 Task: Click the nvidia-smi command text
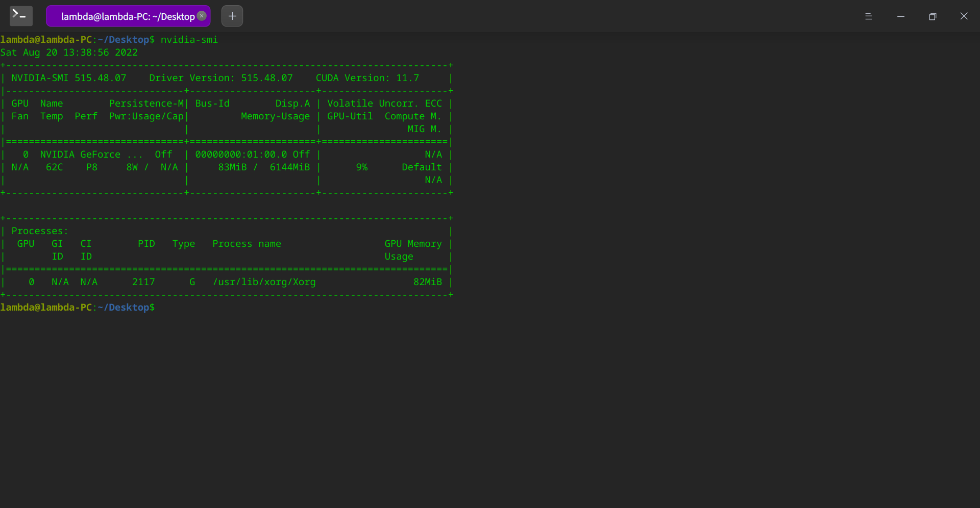tap(189, 40)
